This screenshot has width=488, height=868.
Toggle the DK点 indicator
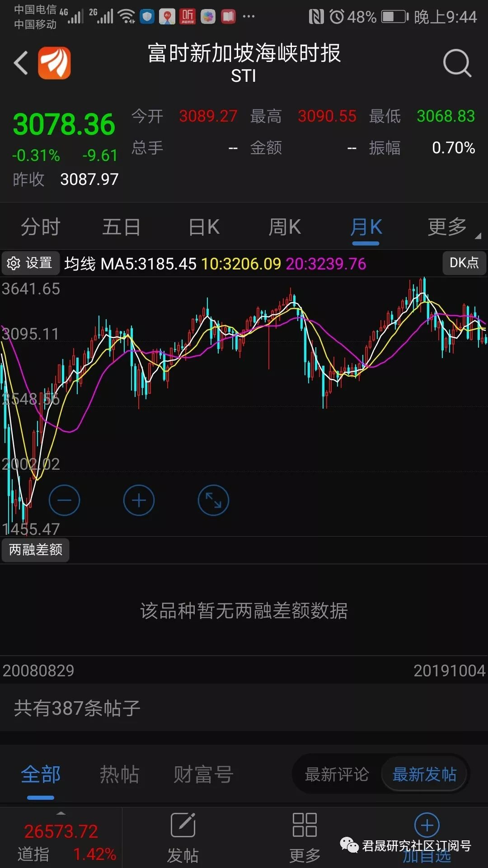[464, 263]
